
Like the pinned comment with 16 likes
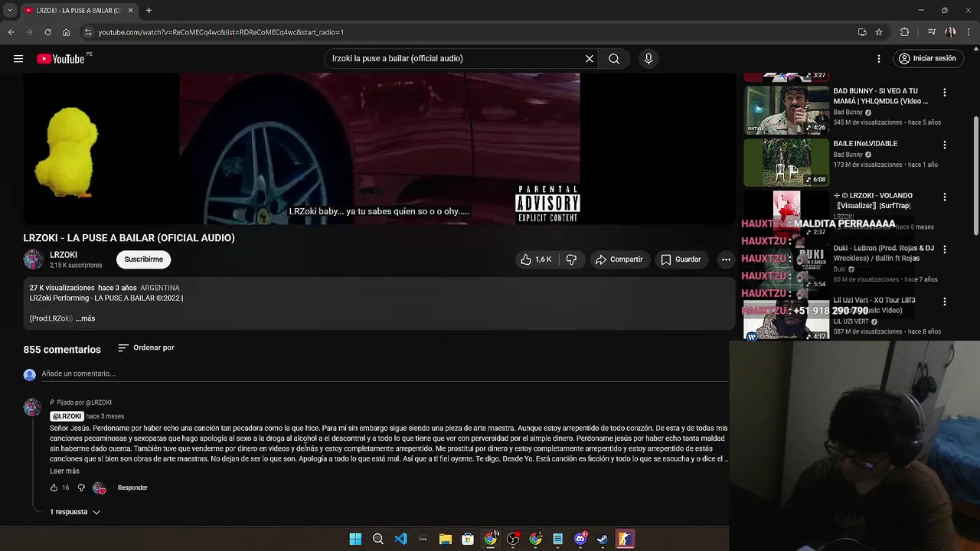point(54,487)
